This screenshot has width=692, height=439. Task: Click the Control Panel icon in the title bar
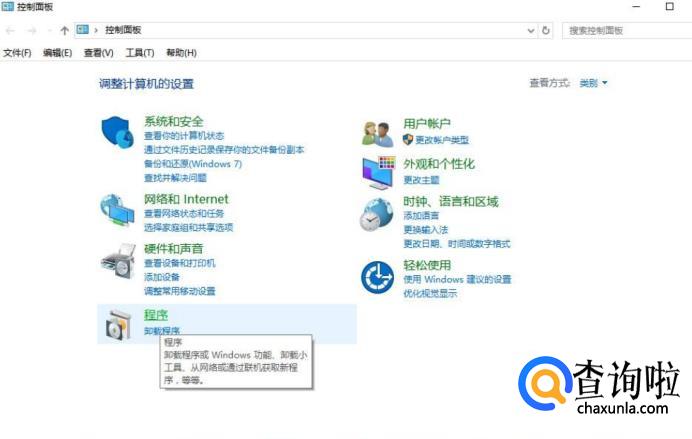click(x=8, y=7)
